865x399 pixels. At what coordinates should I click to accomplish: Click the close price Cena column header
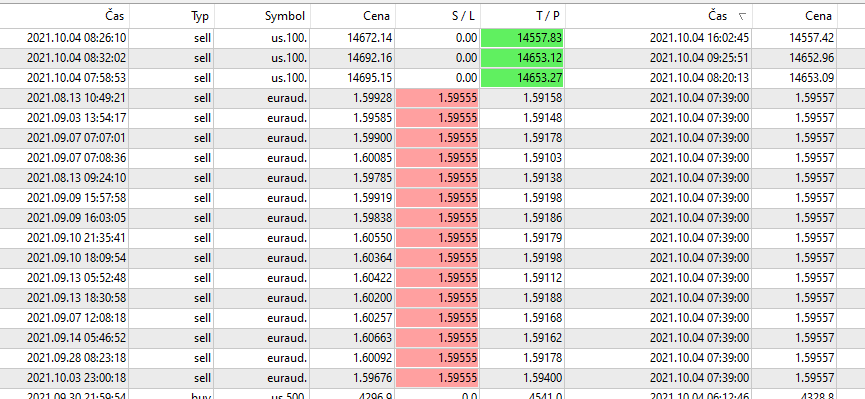pos(795,16)
